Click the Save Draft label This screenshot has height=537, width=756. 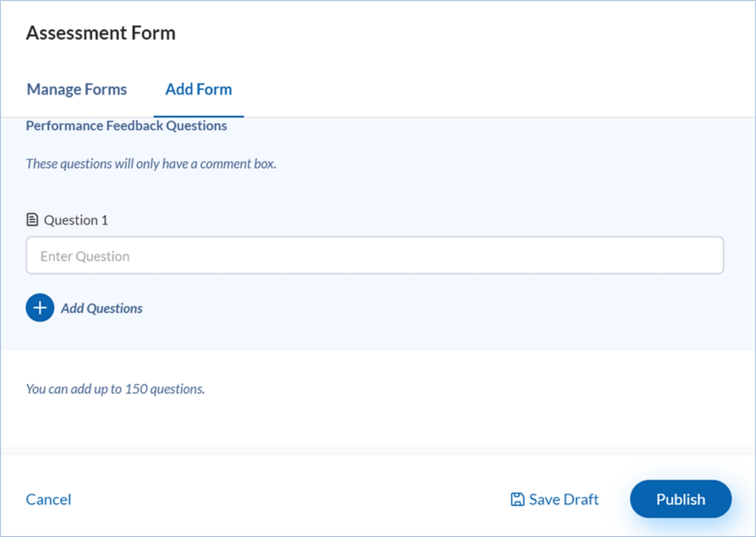[x=564, y=500]
